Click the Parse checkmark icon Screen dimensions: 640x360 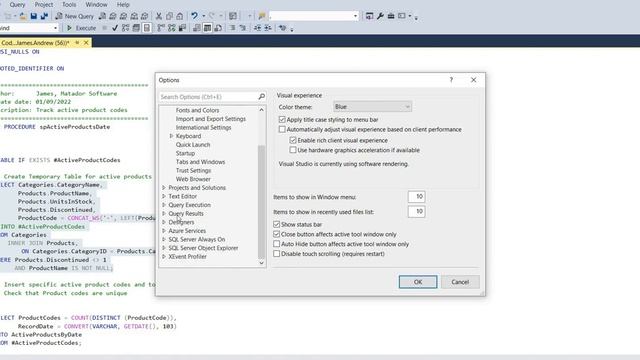115,28
